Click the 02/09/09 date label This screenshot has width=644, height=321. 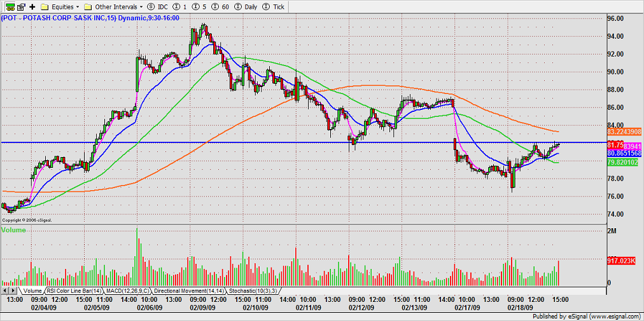203,308
